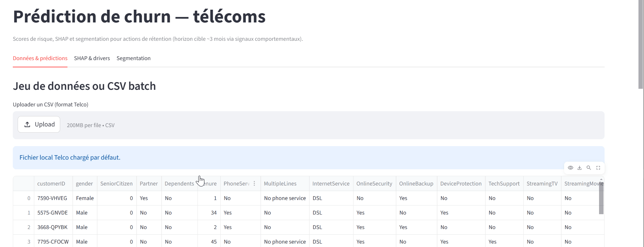
Task: Click the gender column header
Action: point(84,184)
